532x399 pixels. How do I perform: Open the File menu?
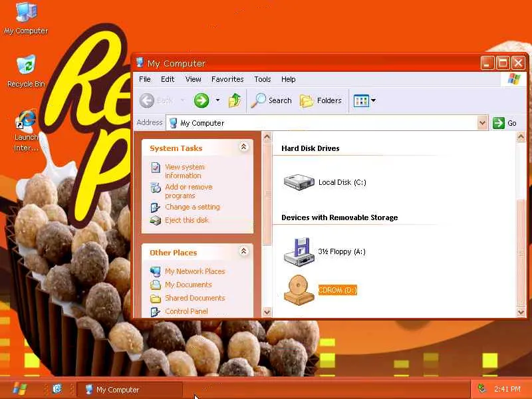point(145,79)
